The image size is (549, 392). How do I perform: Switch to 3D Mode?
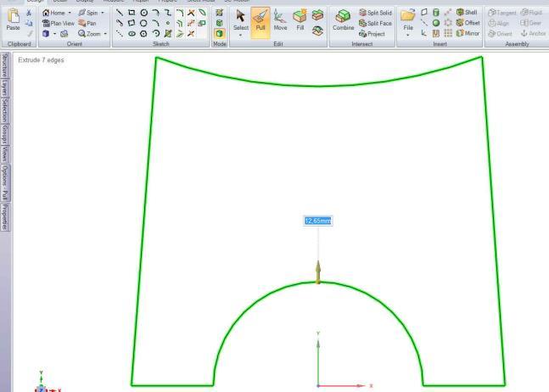click(219, 34)
